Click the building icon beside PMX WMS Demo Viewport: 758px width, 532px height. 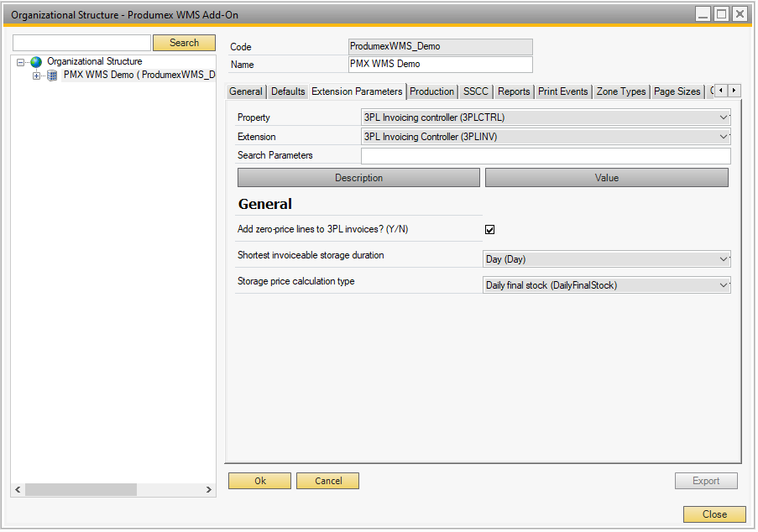click(x=51, y=75)
